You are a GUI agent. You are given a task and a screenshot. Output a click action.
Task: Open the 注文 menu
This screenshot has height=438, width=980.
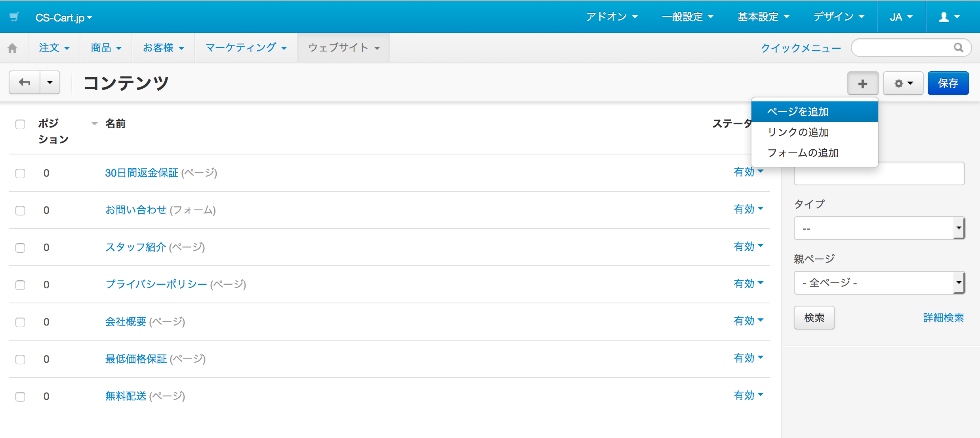[x=54, y=48]
